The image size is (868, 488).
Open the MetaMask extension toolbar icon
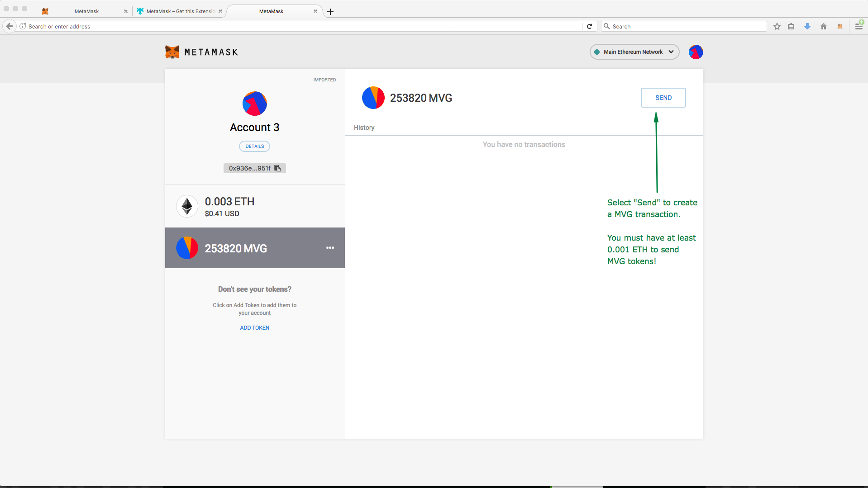coord(840,26)
